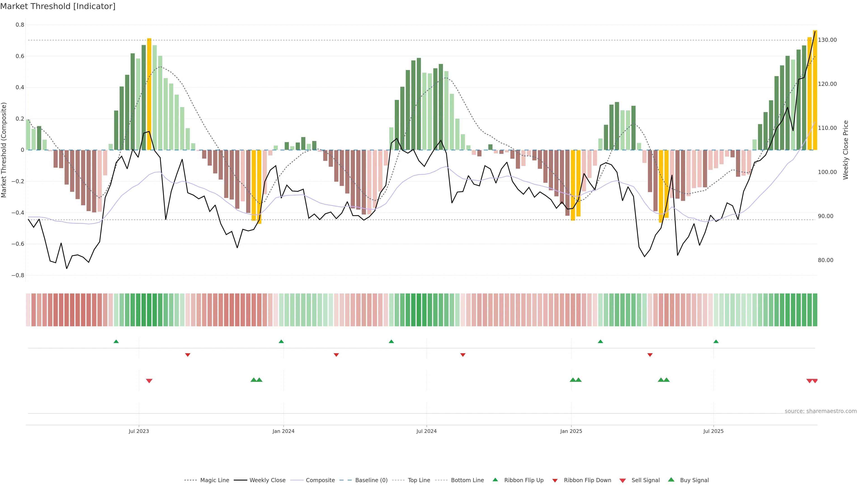Screen dimensions: 868x488
Task: Click the first ribbon flip up marker before Jul 2023
Action: (x=116, y=342)
